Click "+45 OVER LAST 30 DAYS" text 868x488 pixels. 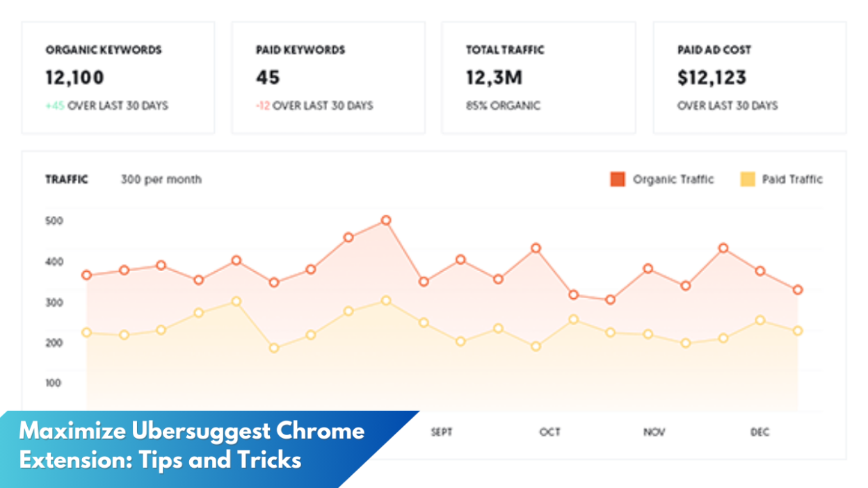pyautogui.click(x=107, y=106)
